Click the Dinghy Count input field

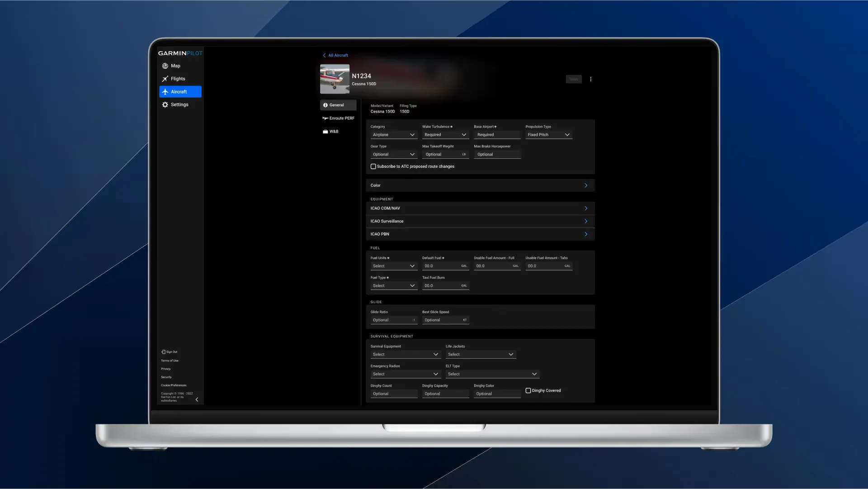pos(394,394)
